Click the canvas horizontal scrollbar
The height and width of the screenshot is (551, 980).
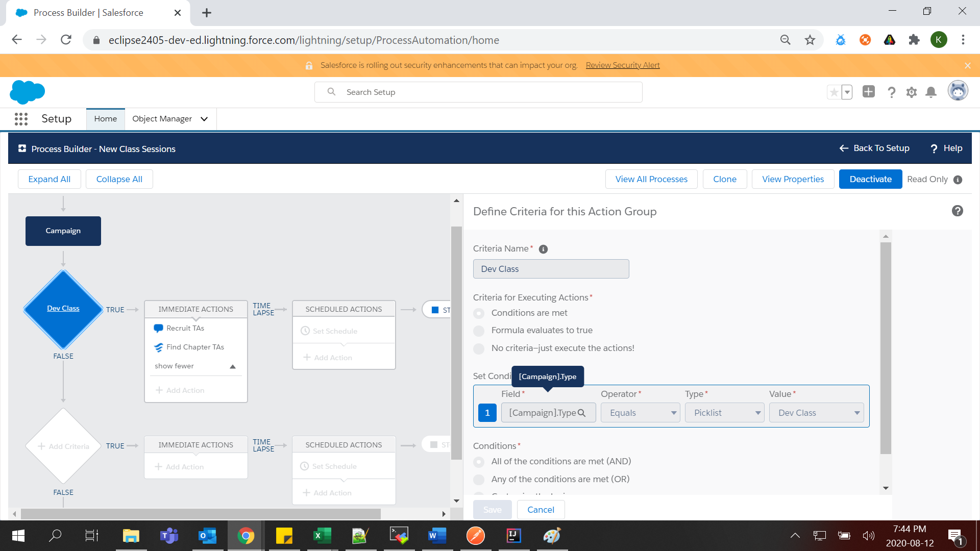pyautogui.click(x=201, y=514)
